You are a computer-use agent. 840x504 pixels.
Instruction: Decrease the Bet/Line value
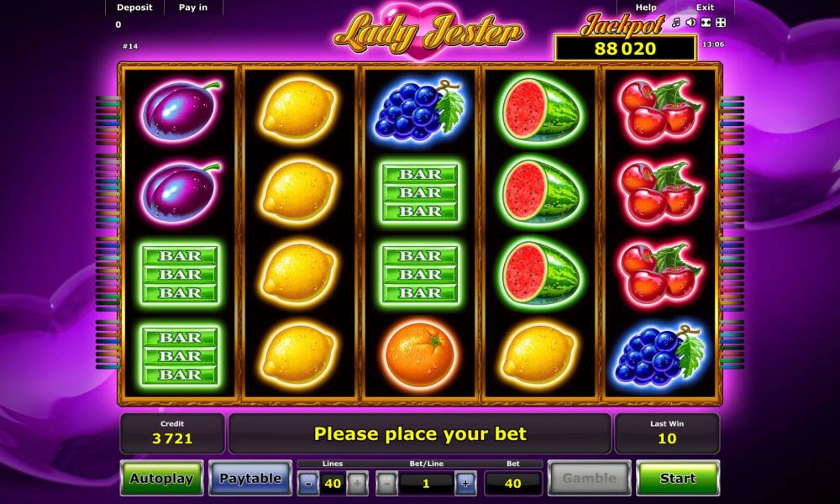point(387,484)
